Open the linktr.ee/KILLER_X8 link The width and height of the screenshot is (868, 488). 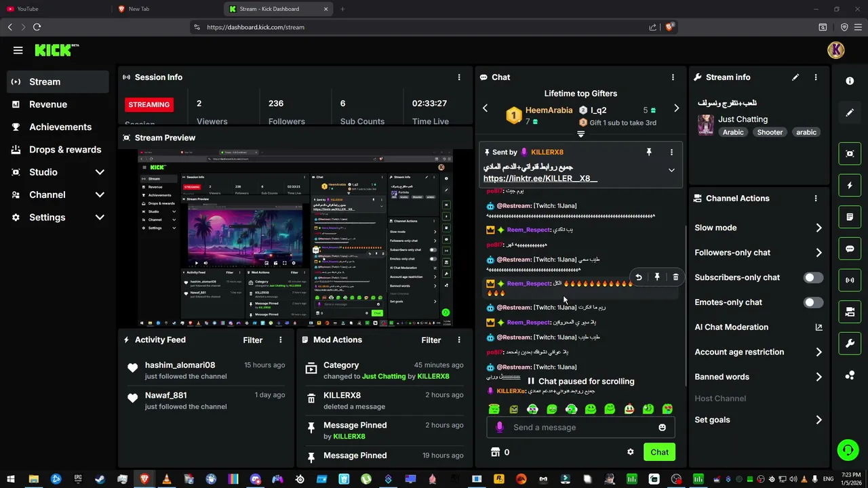coord(540,179)
